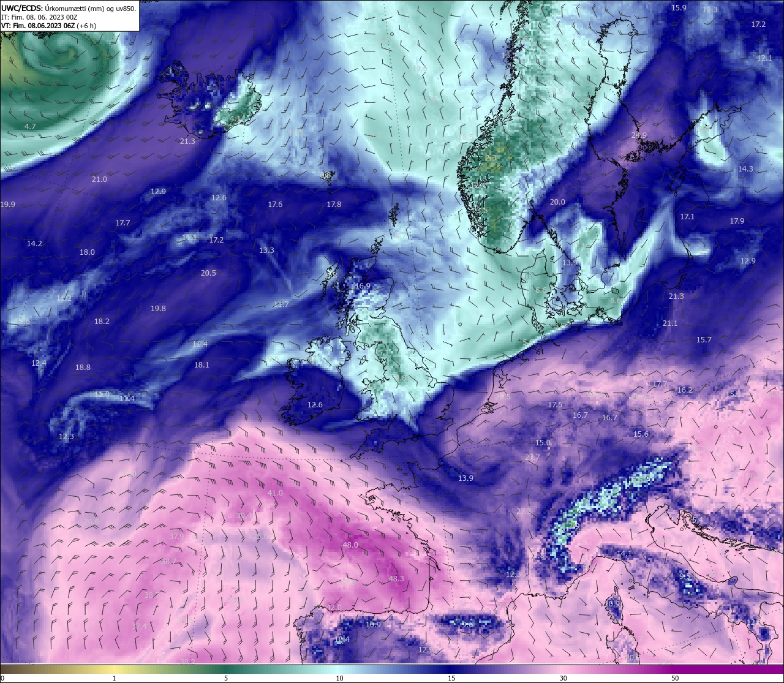
Task: Click the 14.3 value on the map
Action: pos(745,169)
